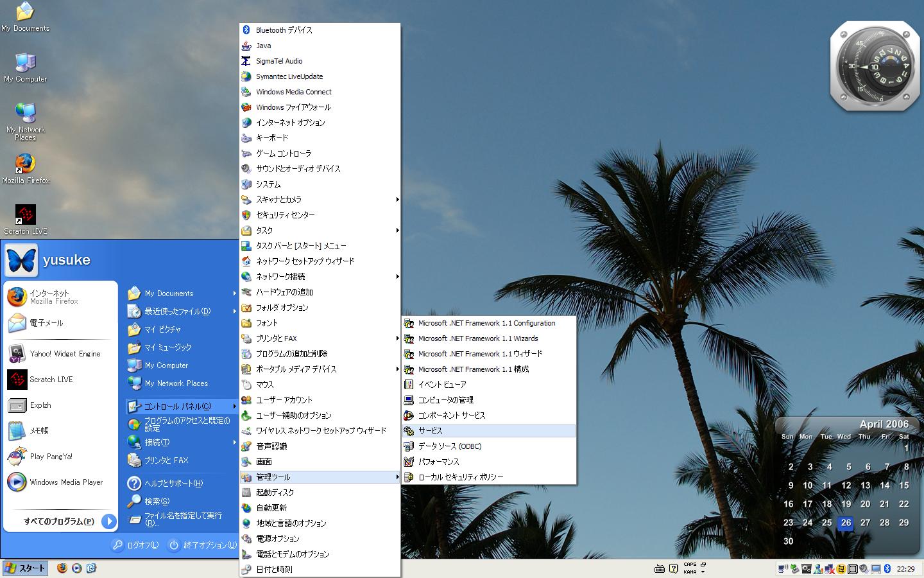Open システム properties icon
The width and height of the screenshot is (924, 578).
[246, 184]
